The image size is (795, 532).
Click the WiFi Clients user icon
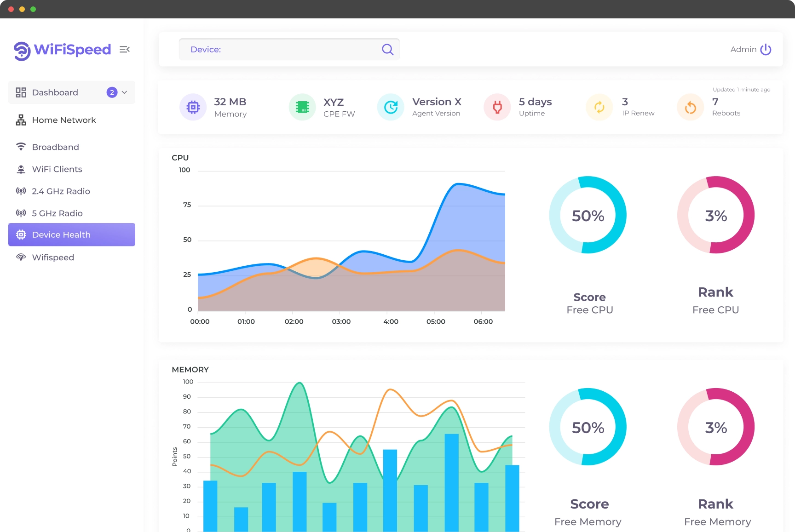21,169
